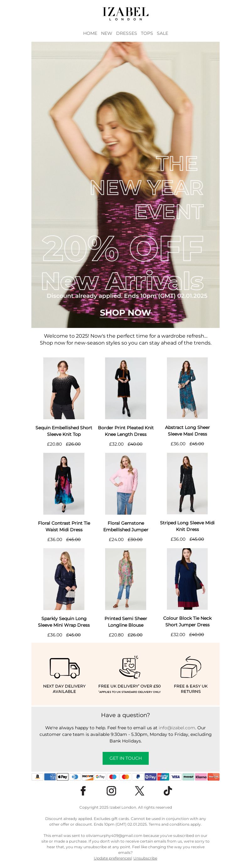Open the Floral Gemstone Embellished Jumper photo
Image resolution: width=251 pixels, height=868 pixels.
point(126,484)
